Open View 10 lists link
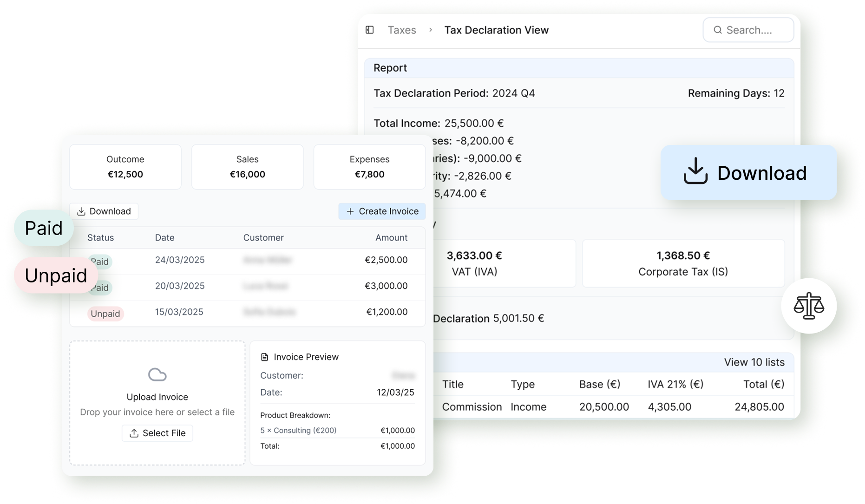 [x=754, y=362]
